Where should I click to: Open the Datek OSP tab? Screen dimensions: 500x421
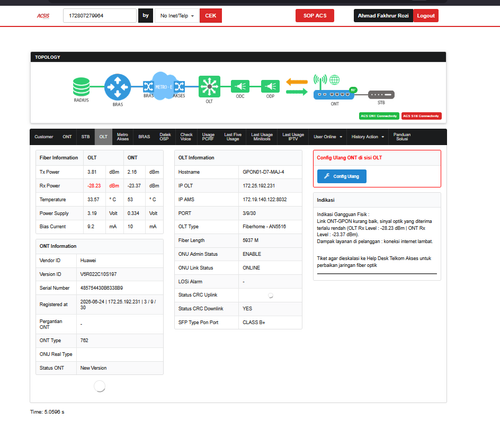coord(165,137)
